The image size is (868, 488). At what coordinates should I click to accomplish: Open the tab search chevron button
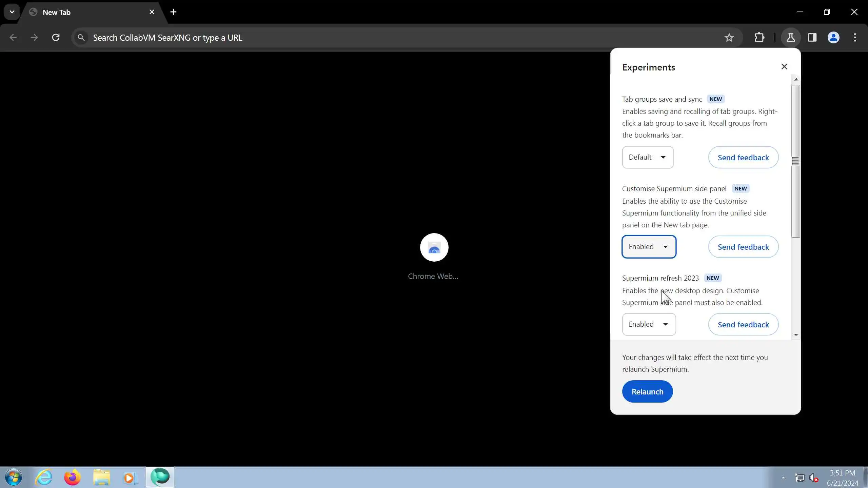[x=12, y=12]
